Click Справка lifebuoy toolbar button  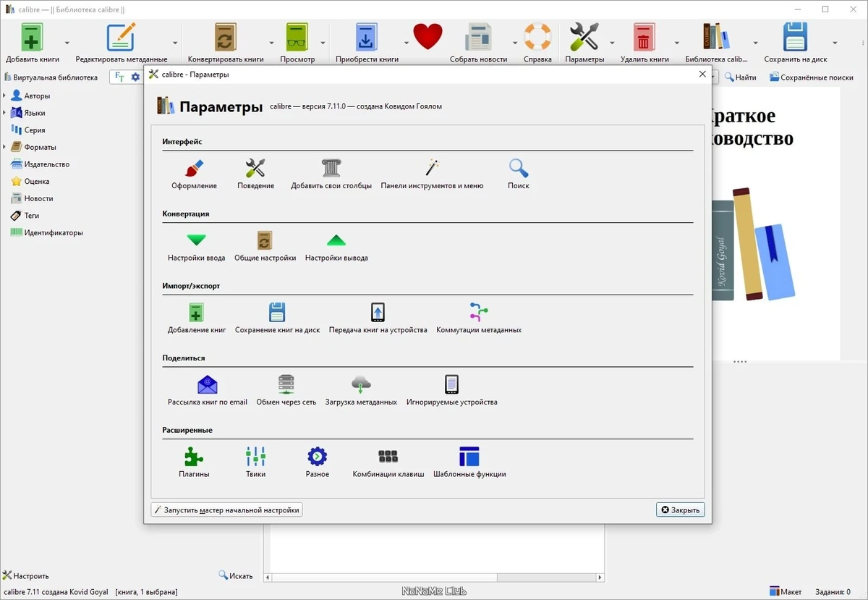[x=537, y=43]
